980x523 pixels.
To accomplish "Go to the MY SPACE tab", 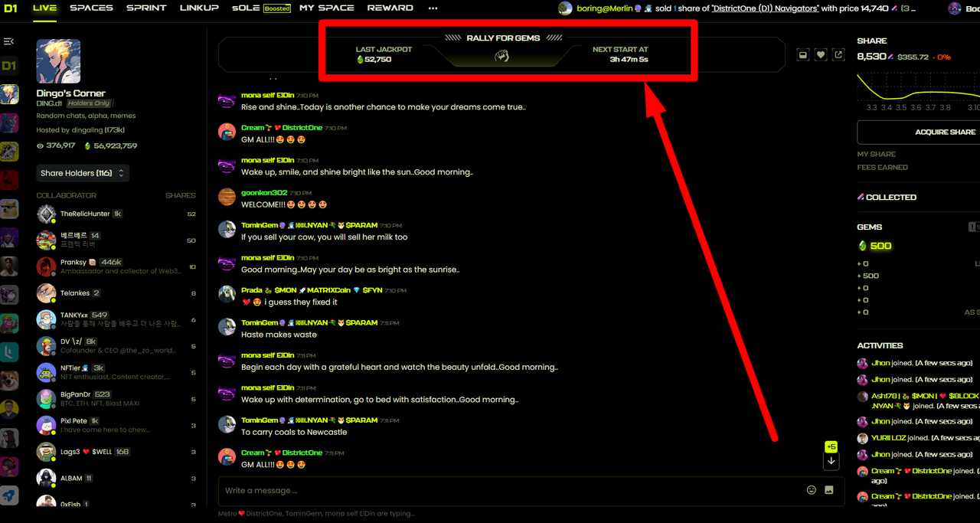I will (327, 8).
